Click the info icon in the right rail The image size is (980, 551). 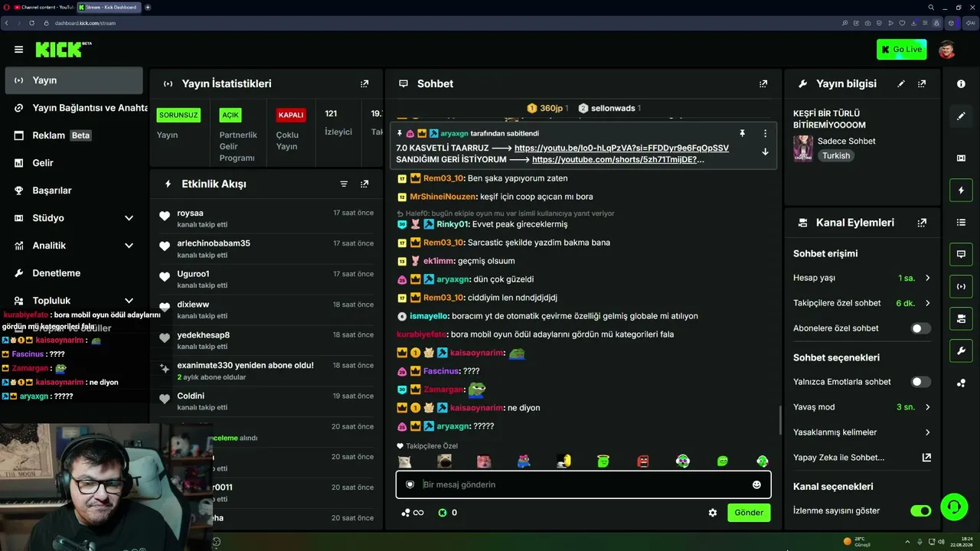[x=961, y=83]
